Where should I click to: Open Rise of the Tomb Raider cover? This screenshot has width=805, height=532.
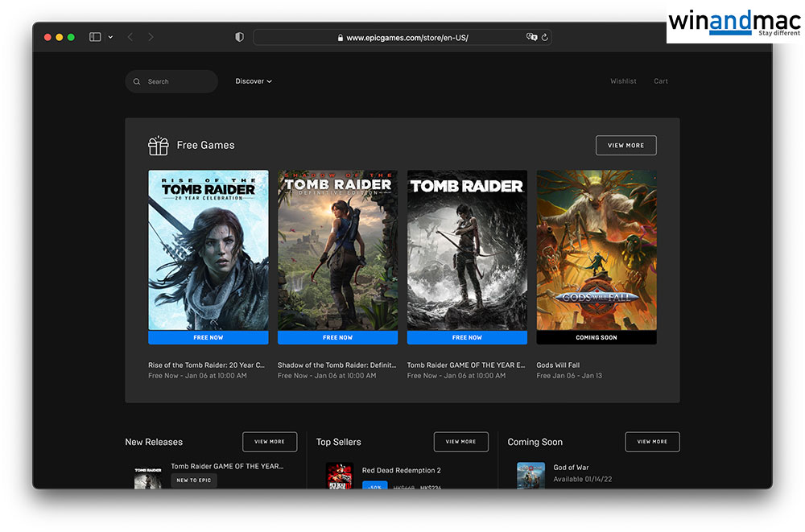(x=208, y=250)
